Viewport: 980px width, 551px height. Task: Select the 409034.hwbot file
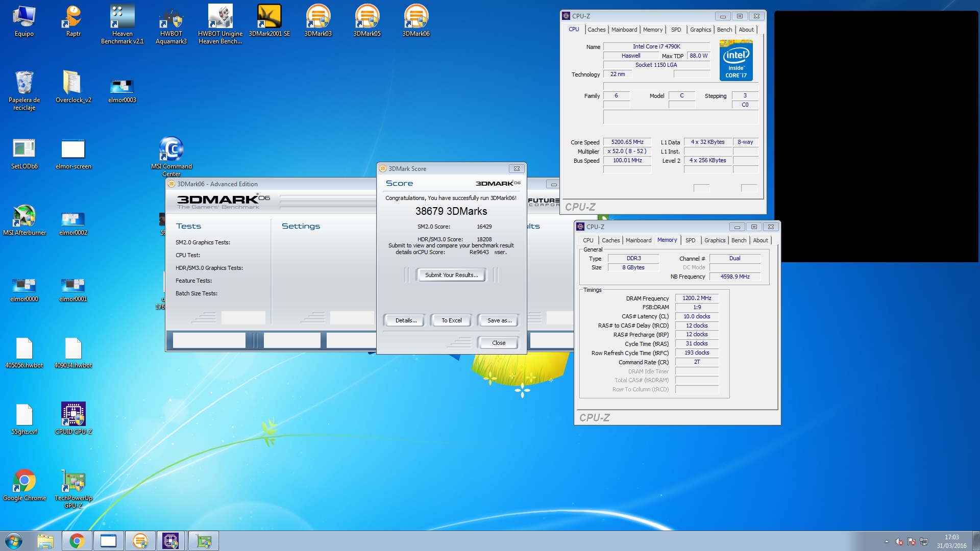click(73, 353)
